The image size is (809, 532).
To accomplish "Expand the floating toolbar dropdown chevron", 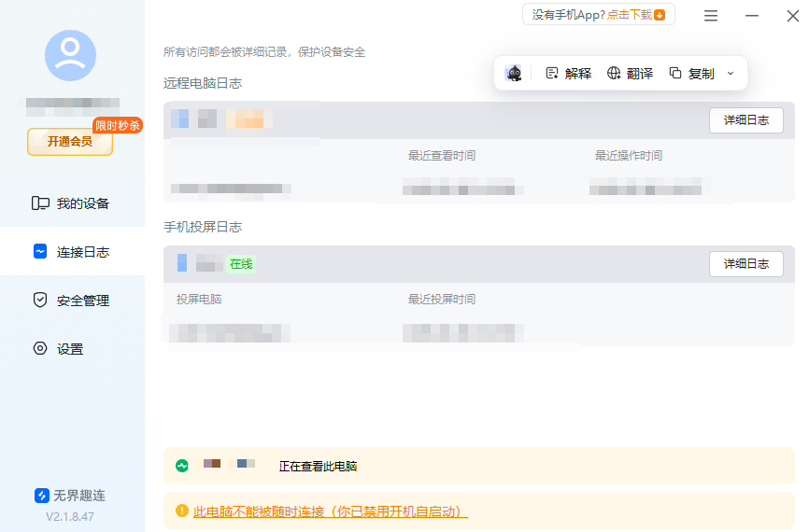I will tap(731, 74).
